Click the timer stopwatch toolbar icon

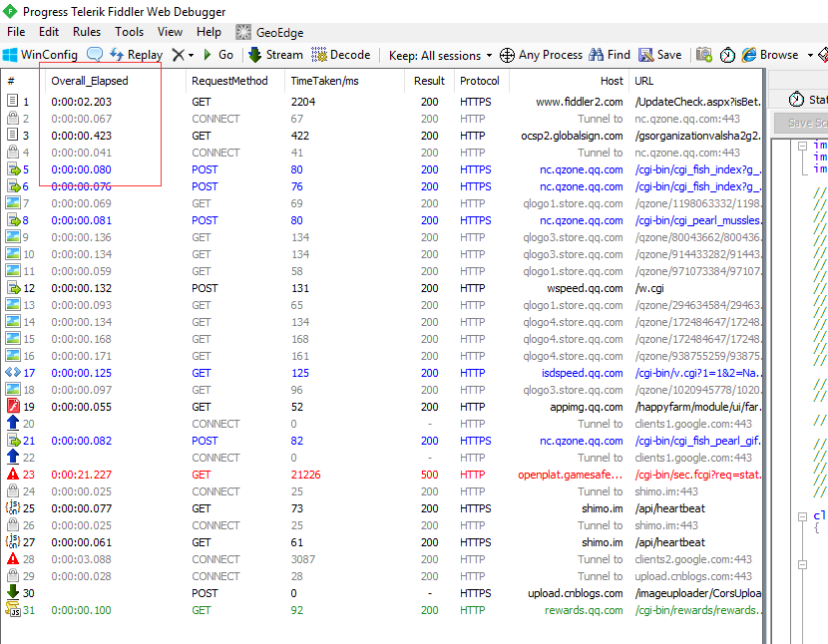pyautogui.click(x=727, y=55)
